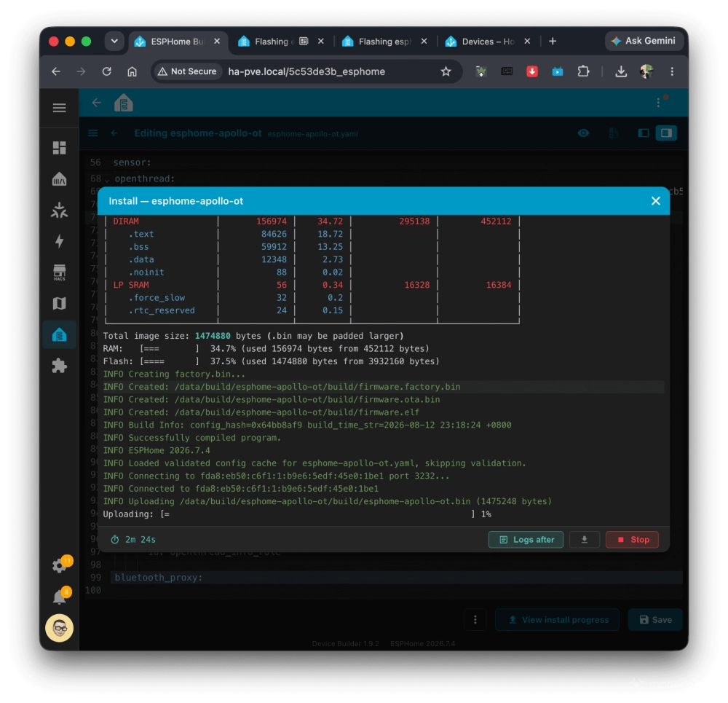The image size is (728, 703).
Task: Open browser Downloads icon
Action: point(621,71)
